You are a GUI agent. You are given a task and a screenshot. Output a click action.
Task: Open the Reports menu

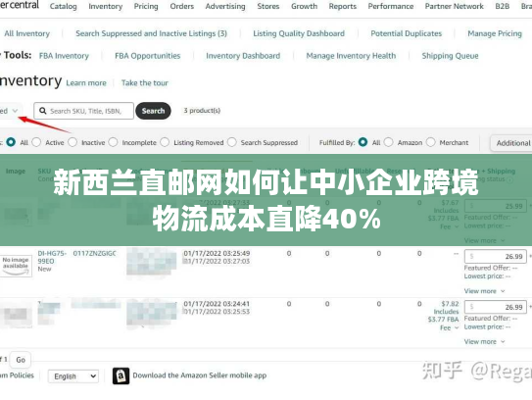[343, 7]
